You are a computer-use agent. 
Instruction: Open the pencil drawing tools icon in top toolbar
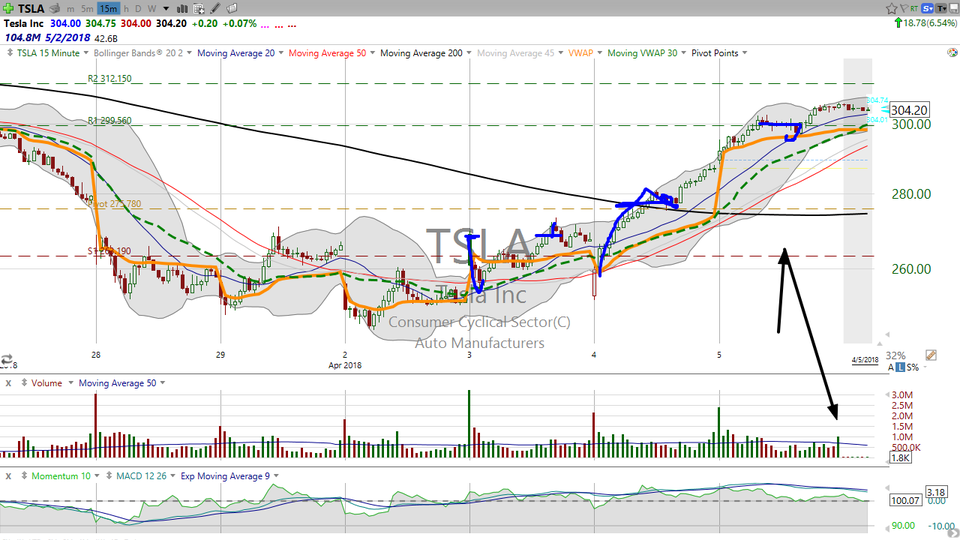[x=216, y=9]
